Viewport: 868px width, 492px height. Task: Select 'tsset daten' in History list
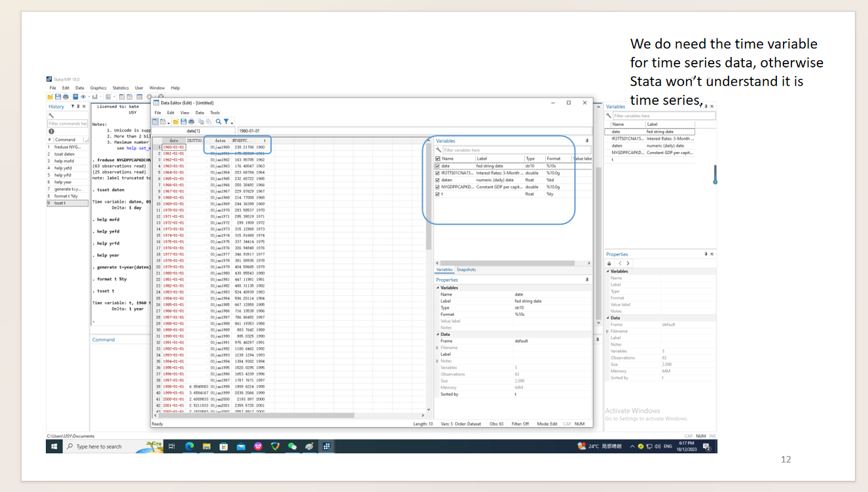(x=64, y=154)
